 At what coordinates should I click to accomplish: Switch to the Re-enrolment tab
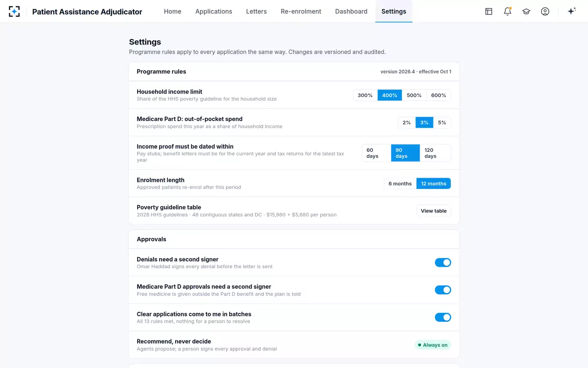(x=301, y=11)
